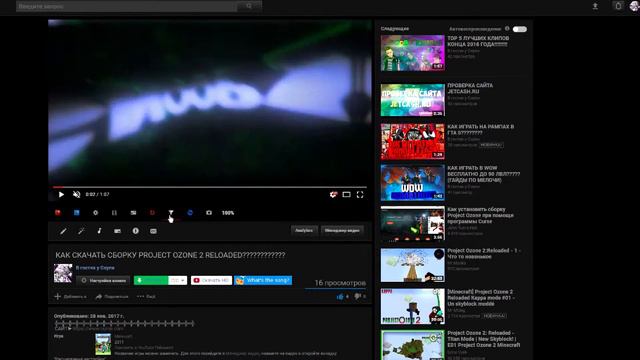This screenshot has width=640, height=360.
Task: Switch player to theater mode
Action: coord(346,195)
